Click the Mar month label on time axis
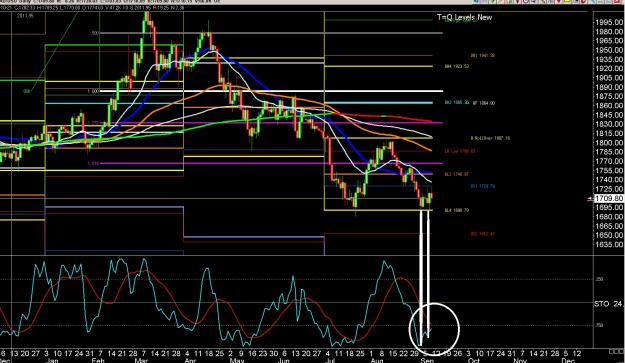This screenshot has height=363, width=625. tap(141, 360)
